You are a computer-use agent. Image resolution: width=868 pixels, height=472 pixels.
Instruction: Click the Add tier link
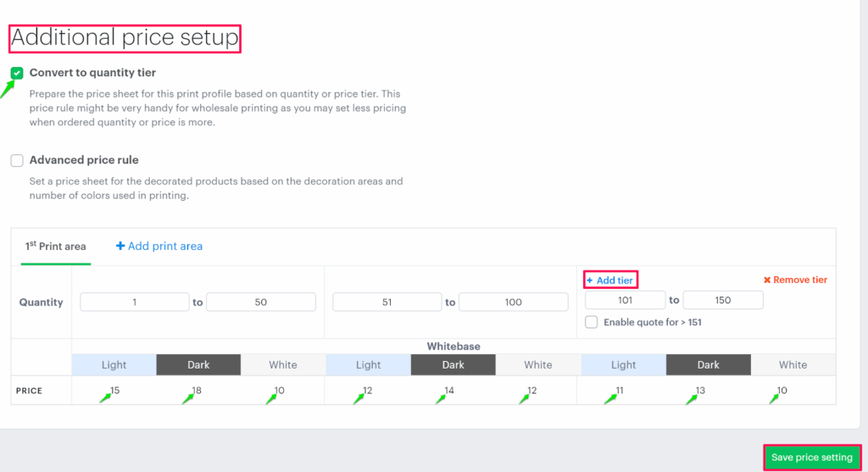click(615, 280)
